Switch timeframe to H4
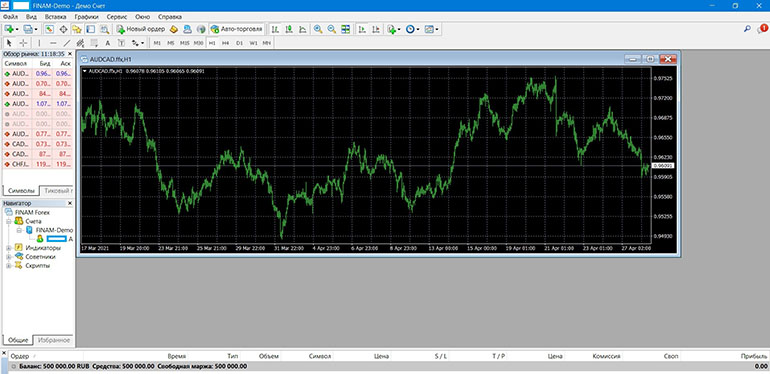 (x=225, y=43)
